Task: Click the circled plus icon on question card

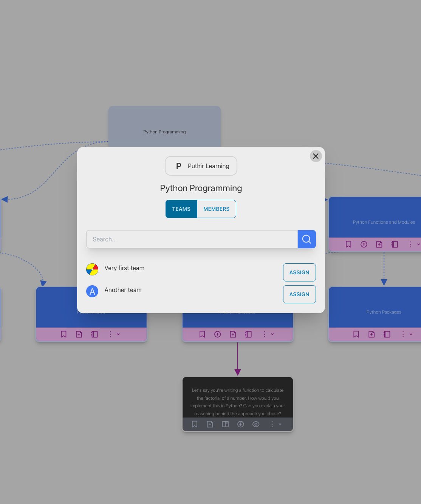Action: [x=240, y=424]
